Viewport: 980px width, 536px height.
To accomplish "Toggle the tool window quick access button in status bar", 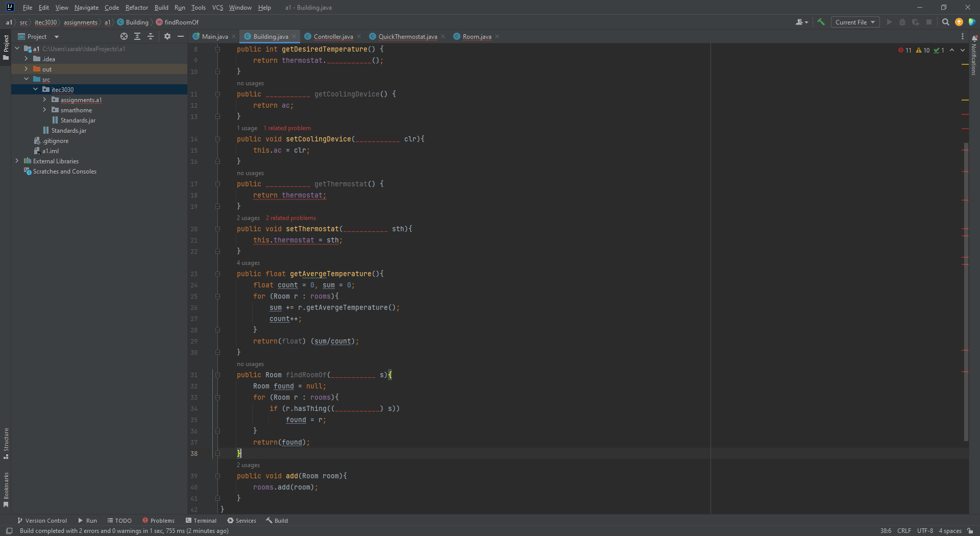I will (x=9, y=531).
